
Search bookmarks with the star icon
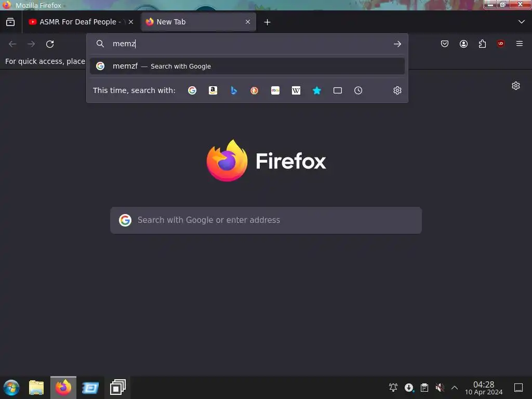point(316,90)
